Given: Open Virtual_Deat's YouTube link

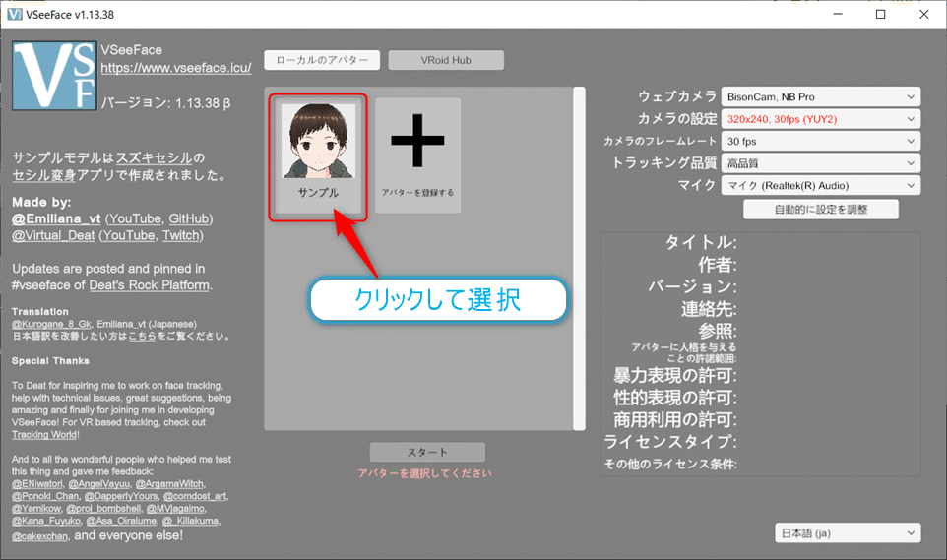Looking at the screenshot, I should (129, 235).
